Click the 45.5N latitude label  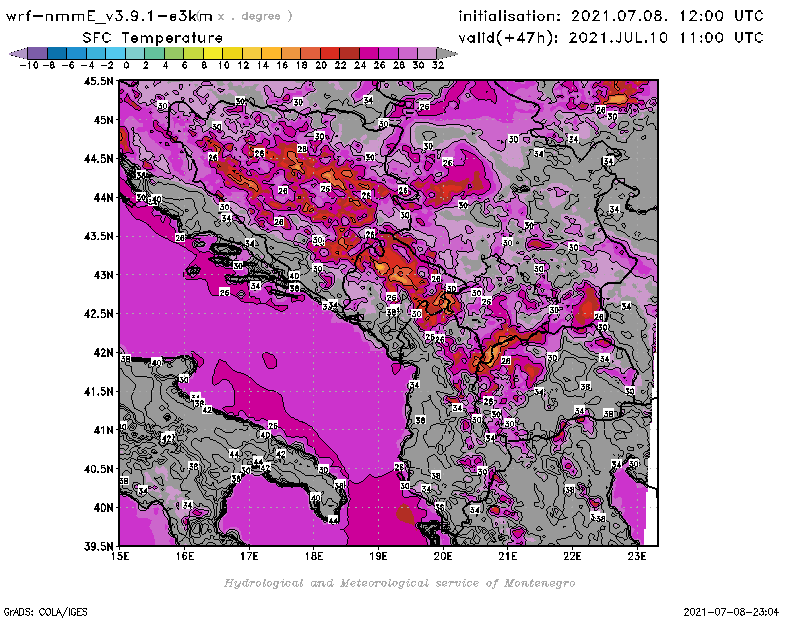(x=99, y=81)
